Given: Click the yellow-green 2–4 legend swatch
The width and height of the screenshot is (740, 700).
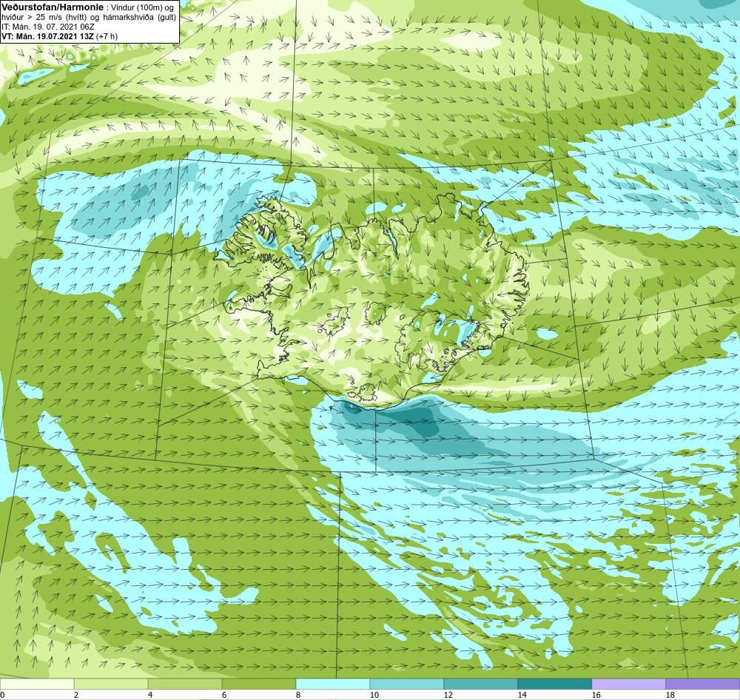Looking at the screenshot, I should (111, 684).
